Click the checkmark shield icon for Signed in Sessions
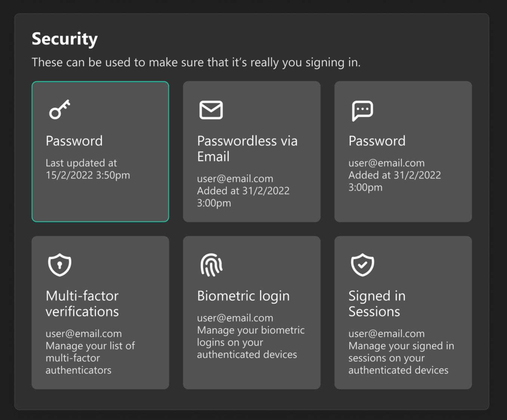507x420 pixels. click(x=362, y=265)
